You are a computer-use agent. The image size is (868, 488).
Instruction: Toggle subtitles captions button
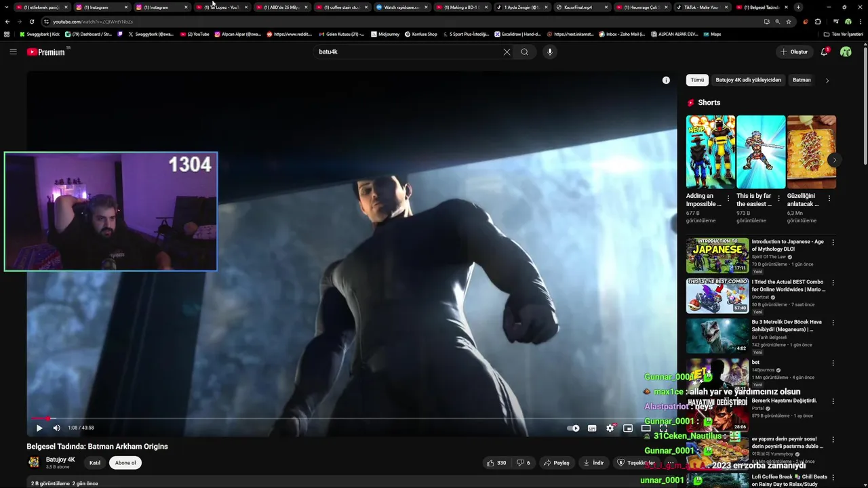pyautogui.click(x=592, y=428)
